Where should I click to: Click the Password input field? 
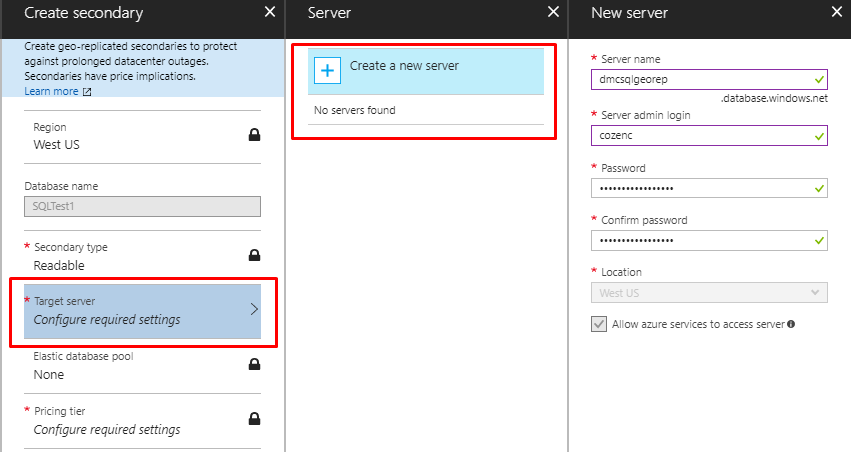point(709,188)
